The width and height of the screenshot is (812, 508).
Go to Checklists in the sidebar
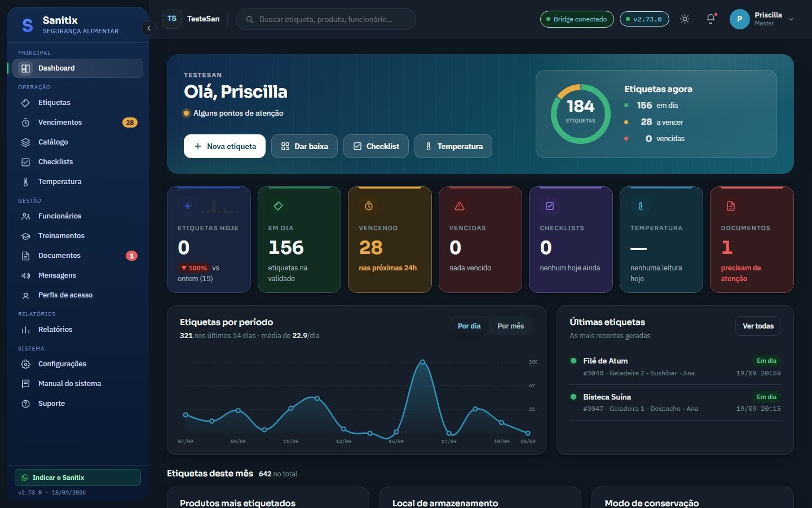click(77, 162)
